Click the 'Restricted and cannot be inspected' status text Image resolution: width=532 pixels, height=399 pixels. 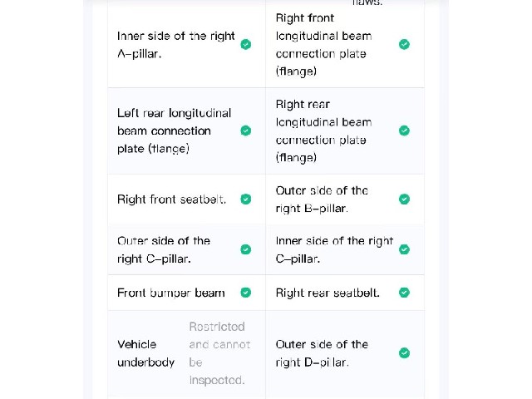coord(219,353)
